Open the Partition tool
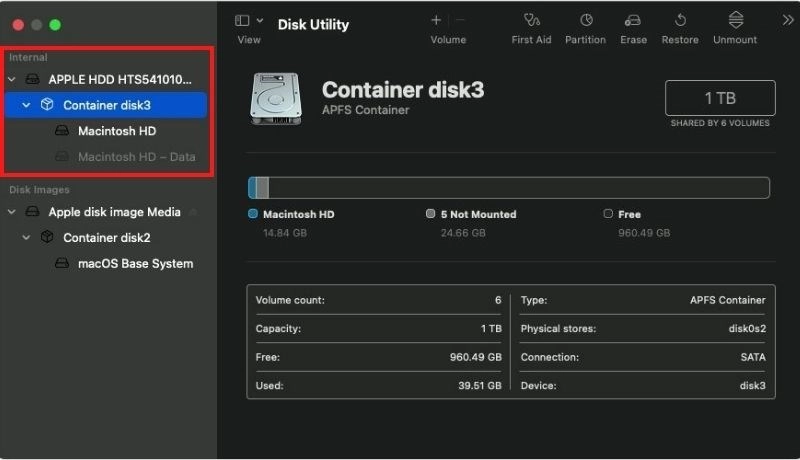The image size is (800, 460). 585,20
